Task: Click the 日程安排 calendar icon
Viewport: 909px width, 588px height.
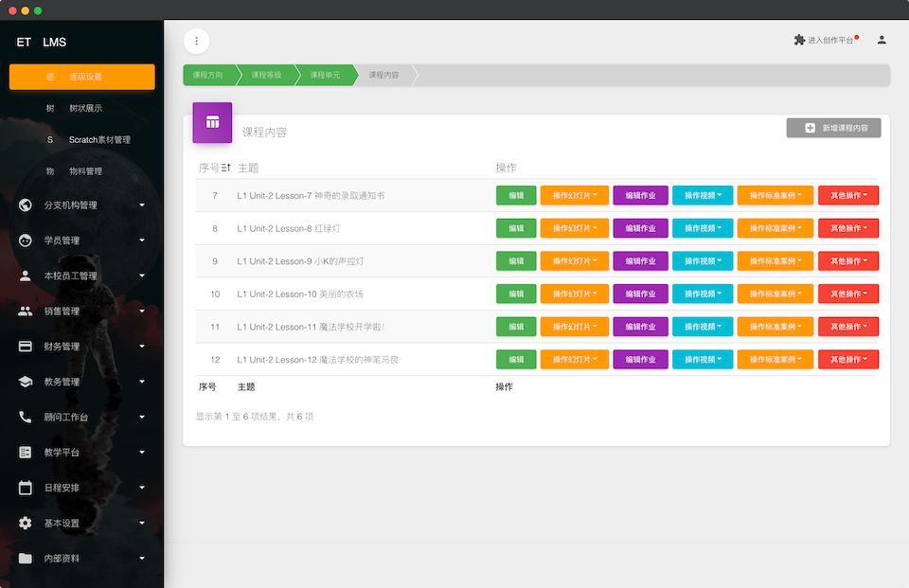Action: pyautogui.click(x=26, y=488)
